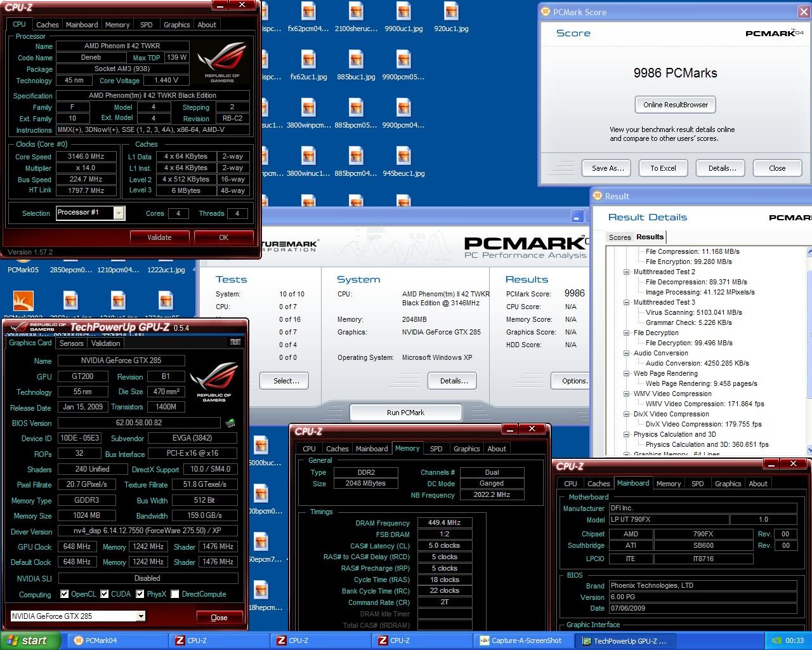Open Graphics tab in top-left CPU-Z window
Viewport: 812px width, 650px height.
tap(176, 25)
